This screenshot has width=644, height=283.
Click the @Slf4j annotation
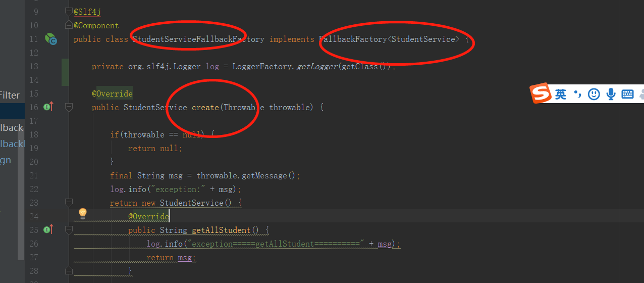point(87,12)
